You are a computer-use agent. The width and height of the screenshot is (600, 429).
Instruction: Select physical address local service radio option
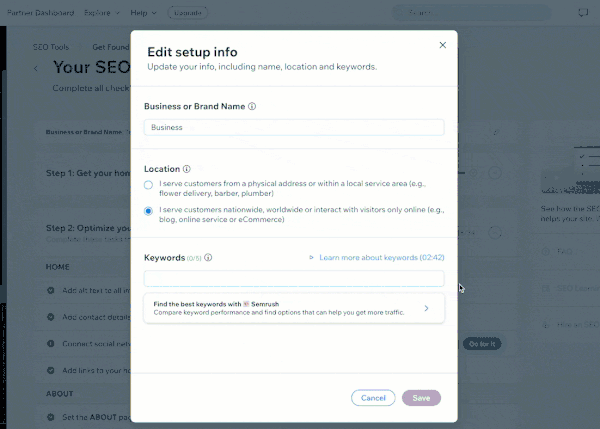[x=148, y=185]
